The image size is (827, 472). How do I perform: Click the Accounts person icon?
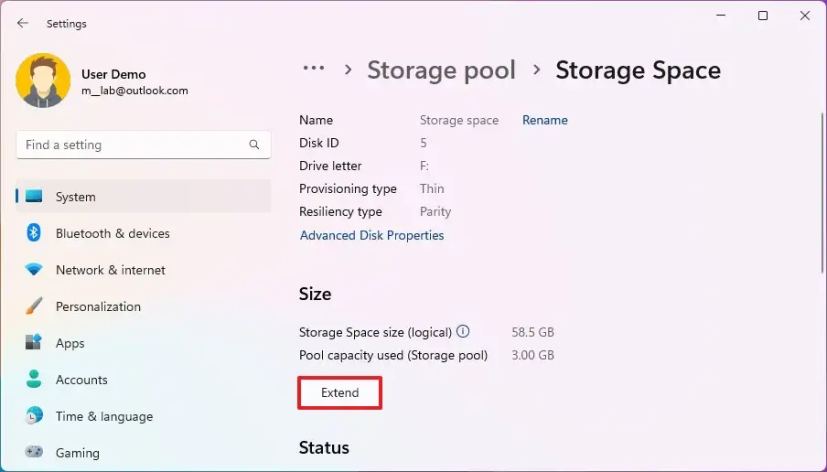34,380
